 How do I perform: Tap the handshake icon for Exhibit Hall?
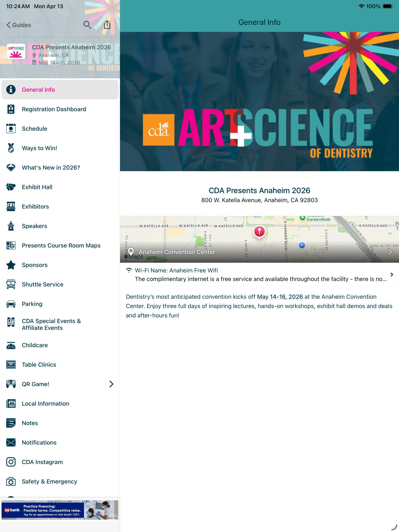point(11,187)
